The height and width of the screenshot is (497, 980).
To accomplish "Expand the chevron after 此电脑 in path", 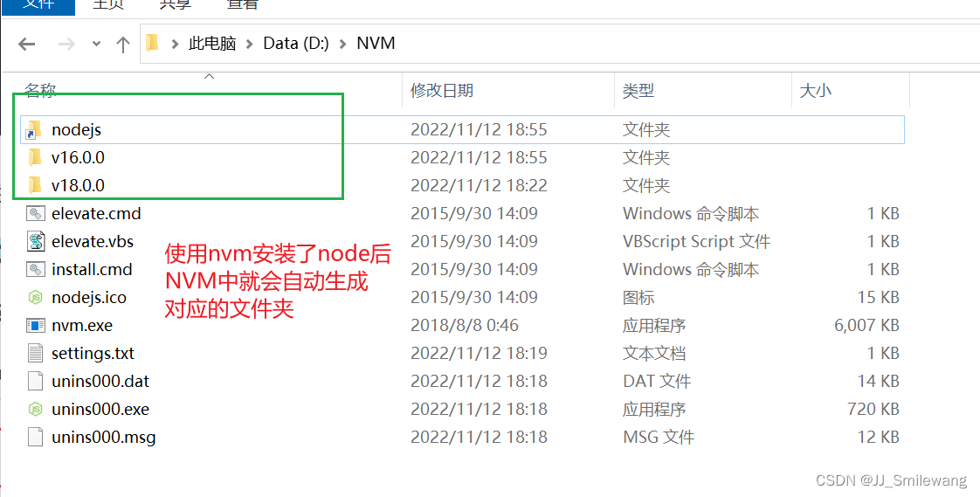I will (250, 44).
